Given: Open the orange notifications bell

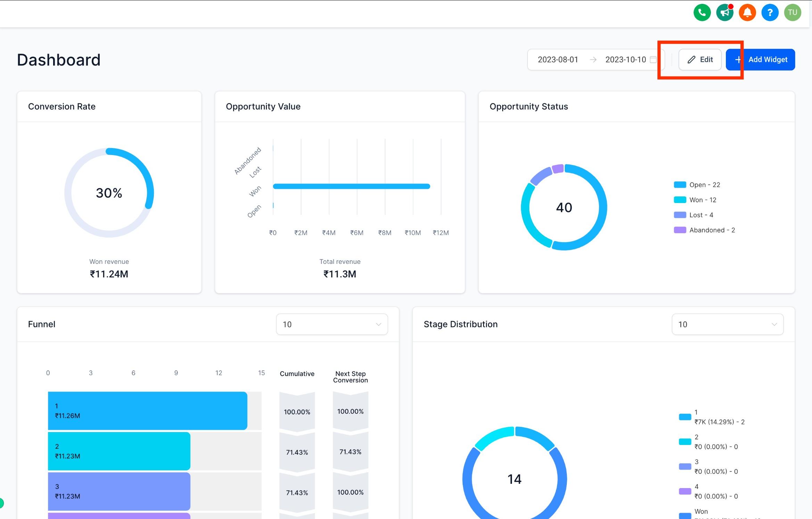Looking at the screenshot, I should 747,13.
